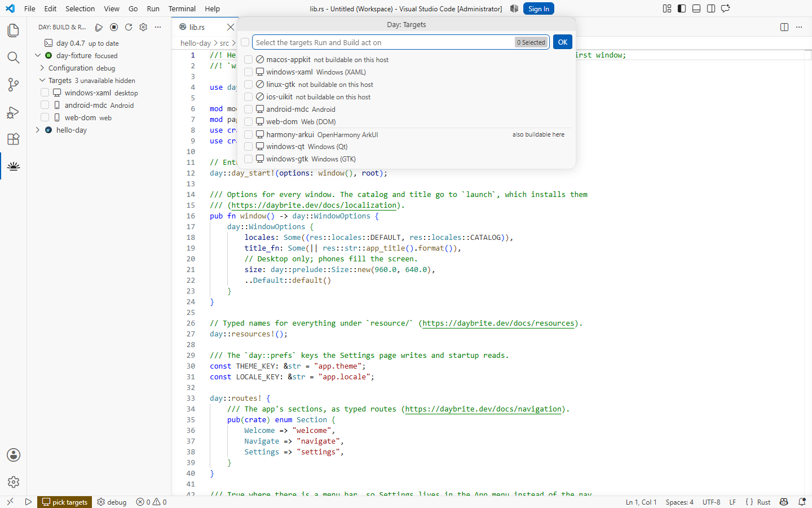Open the View menu

(x=112, y=8)
